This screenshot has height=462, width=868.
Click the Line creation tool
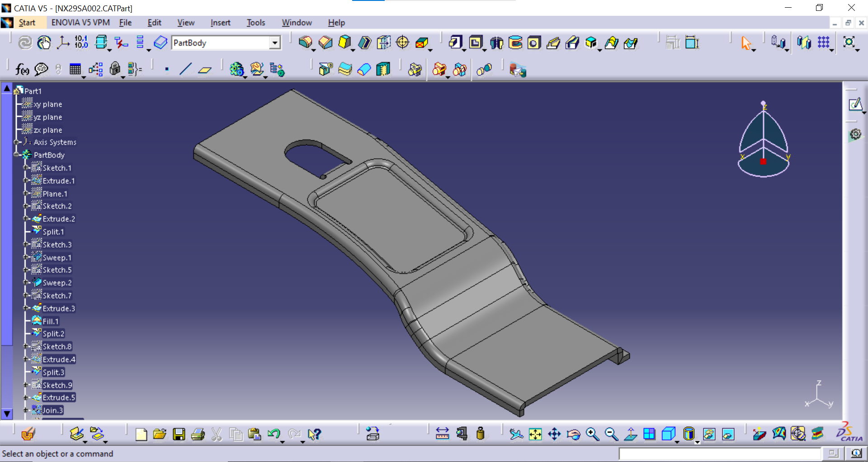185,69
